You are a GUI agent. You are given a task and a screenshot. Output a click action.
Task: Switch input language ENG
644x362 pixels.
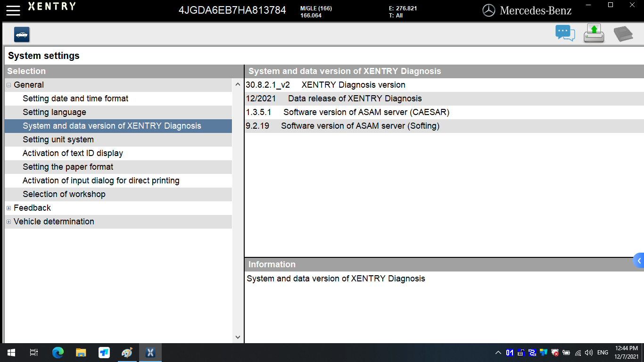tap(603, 353)
